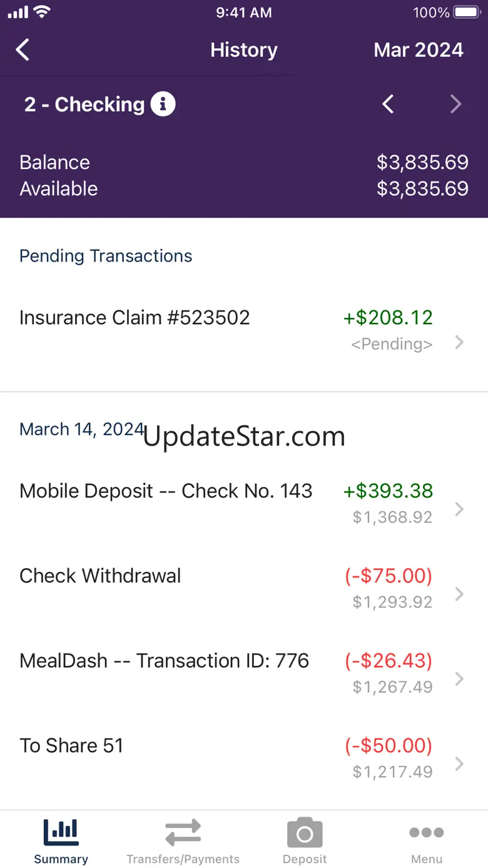Open the Summary tab chart icon
488x868 pixels.
[61, 832]
